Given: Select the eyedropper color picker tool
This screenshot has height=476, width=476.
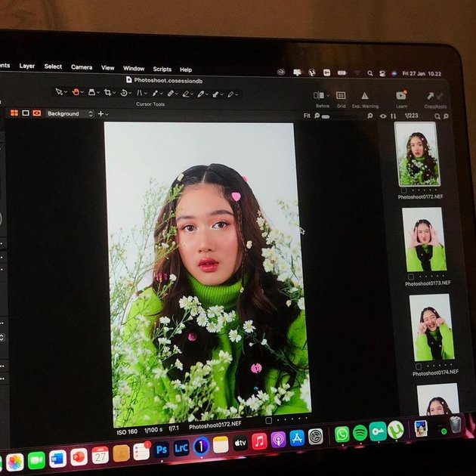Looking at the screenshot, I should click(x=155, y=93).
